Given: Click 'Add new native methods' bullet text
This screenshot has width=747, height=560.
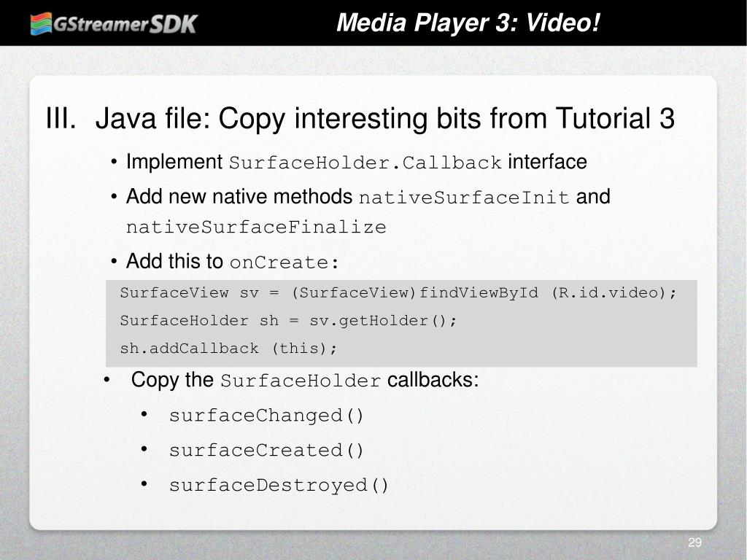Looking at the screenshot, I should (239, 196).
